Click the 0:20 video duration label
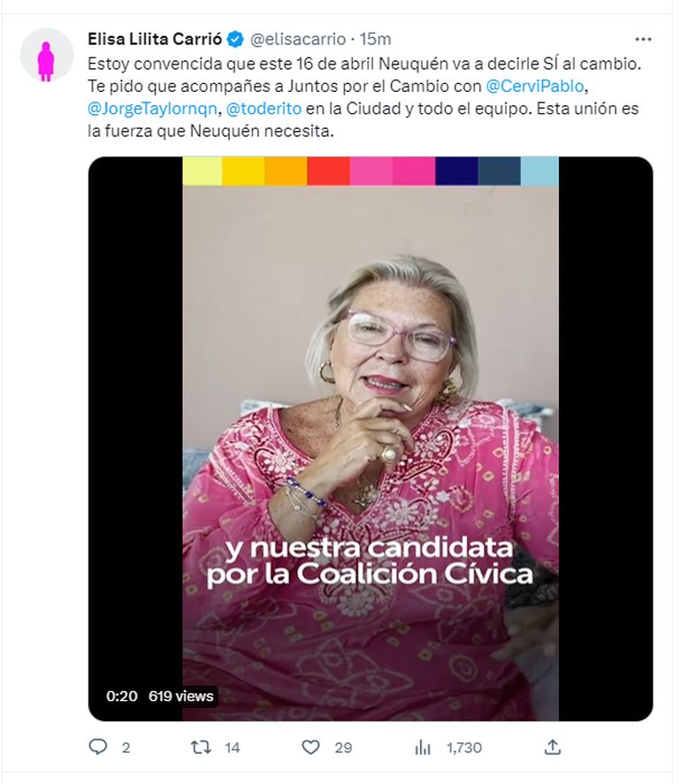681x784 pixels. pos(121,696)
